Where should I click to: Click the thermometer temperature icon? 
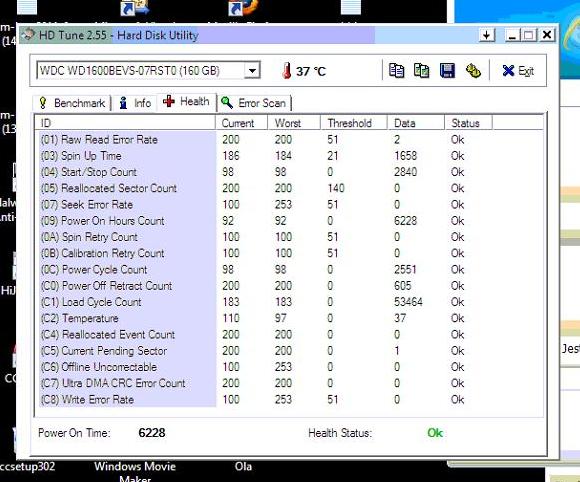pyautogui.click(x=286, y=70)
